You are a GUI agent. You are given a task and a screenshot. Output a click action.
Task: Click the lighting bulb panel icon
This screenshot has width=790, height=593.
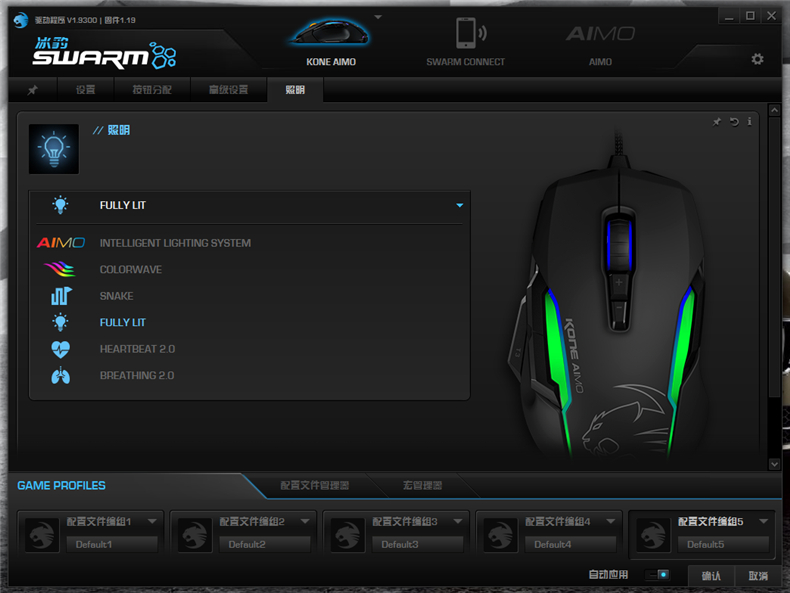pos(54,149)
